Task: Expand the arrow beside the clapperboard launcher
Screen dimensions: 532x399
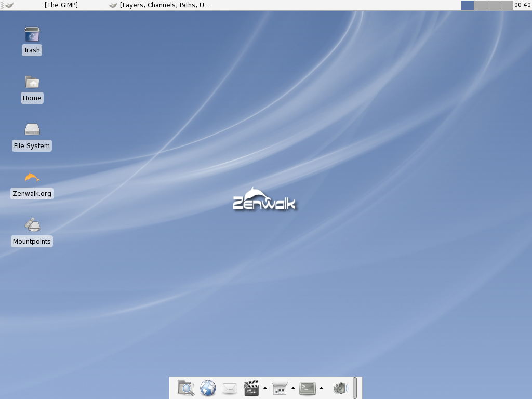Action: pos(265,388)
